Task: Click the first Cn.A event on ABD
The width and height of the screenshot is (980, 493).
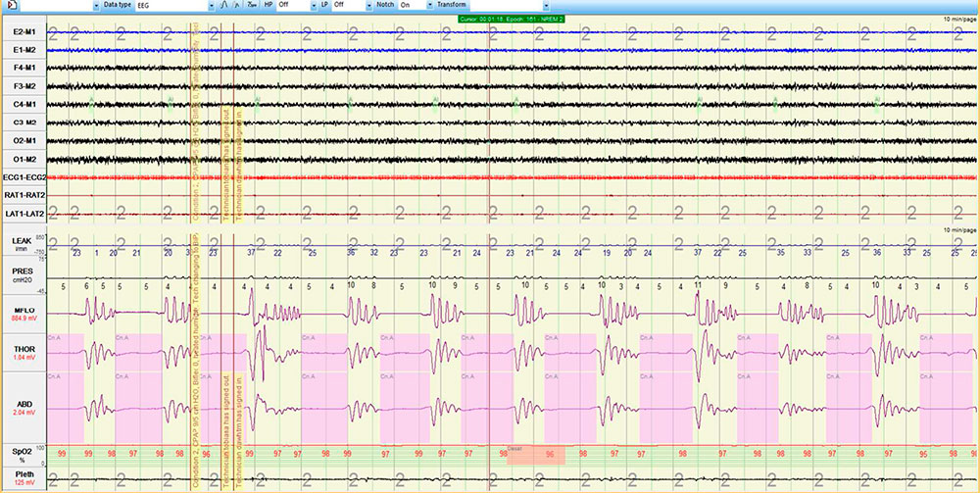Action: (65, 408)
